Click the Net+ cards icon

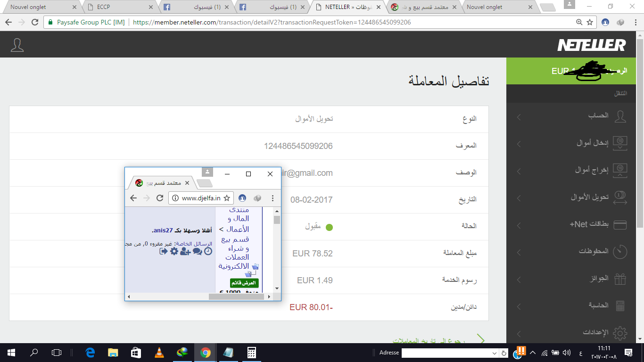[x=620, y=225]
